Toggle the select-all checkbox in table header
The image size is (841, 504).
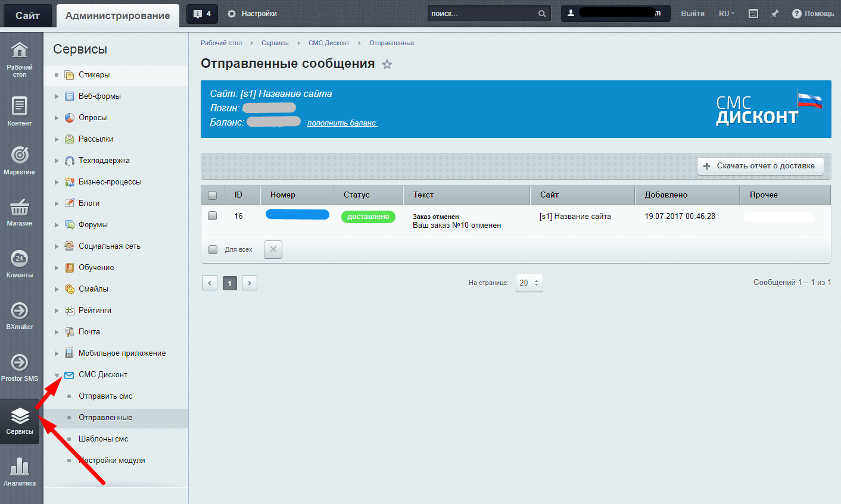point(213,195)
